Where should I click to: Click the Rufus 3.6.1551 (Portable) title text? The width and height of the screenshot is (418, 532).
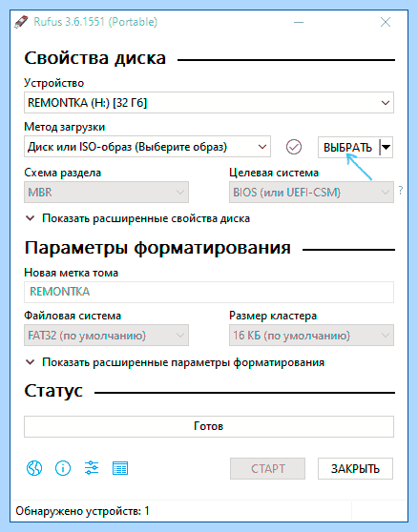click(95, 22)
